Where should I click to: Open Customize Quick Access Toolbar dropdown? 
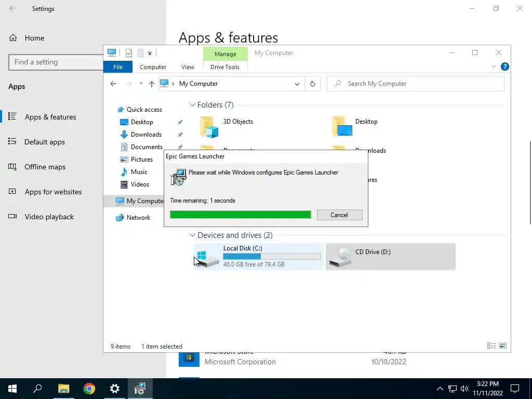150,53
